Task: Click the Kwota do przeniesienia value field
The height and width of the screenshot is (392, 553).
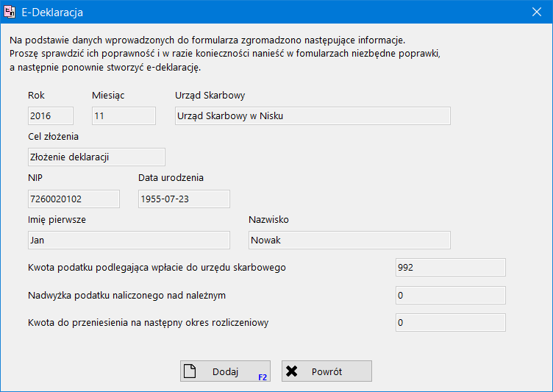Action: 450,322
